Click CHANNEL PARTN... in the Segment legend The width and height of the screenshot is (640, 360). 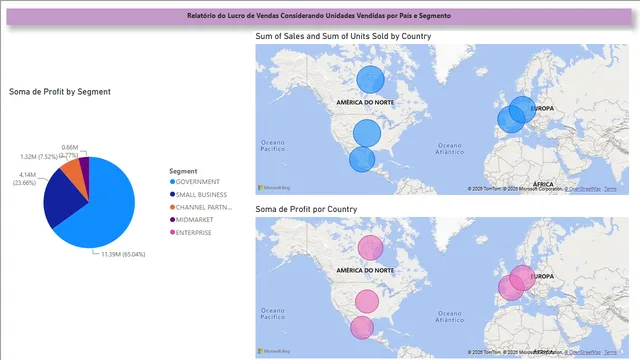pos(201,207)
